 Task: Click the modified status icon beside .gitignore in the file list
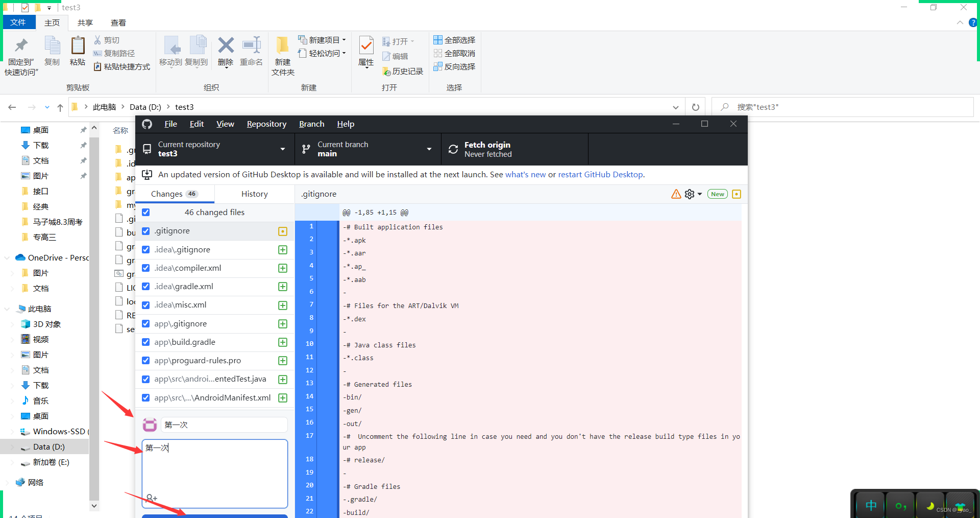[x=283, y=231]
